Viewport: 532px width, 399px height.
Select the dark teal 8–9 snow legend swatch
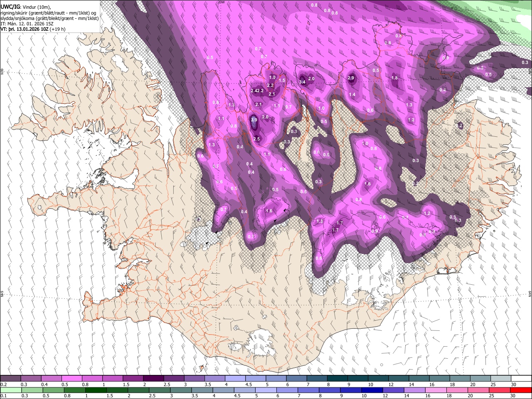pyautogui.click(x=337, y=379)
